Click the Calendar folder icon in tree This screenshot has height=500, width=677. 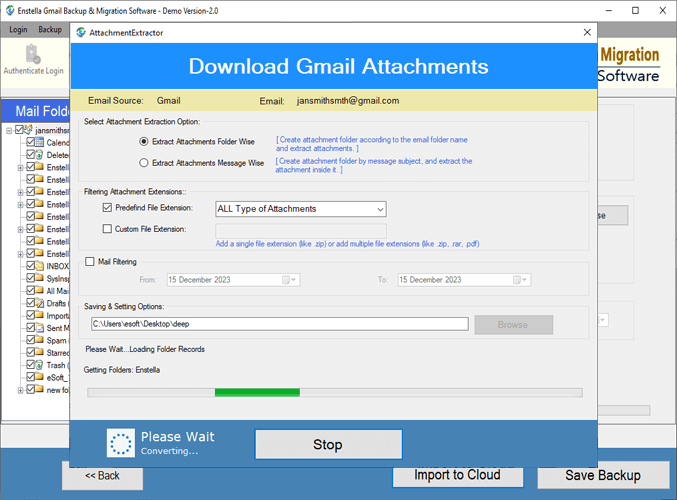click(x=40, y=143)
